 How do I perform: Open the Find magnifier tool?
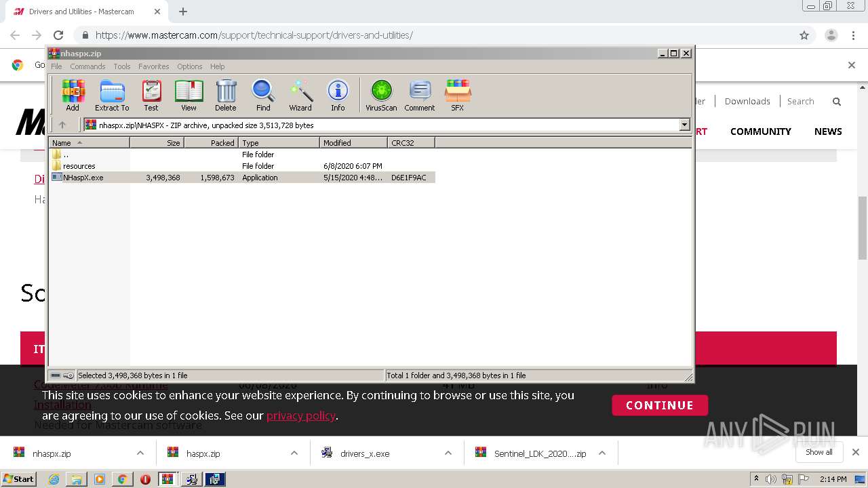[263, 95]
